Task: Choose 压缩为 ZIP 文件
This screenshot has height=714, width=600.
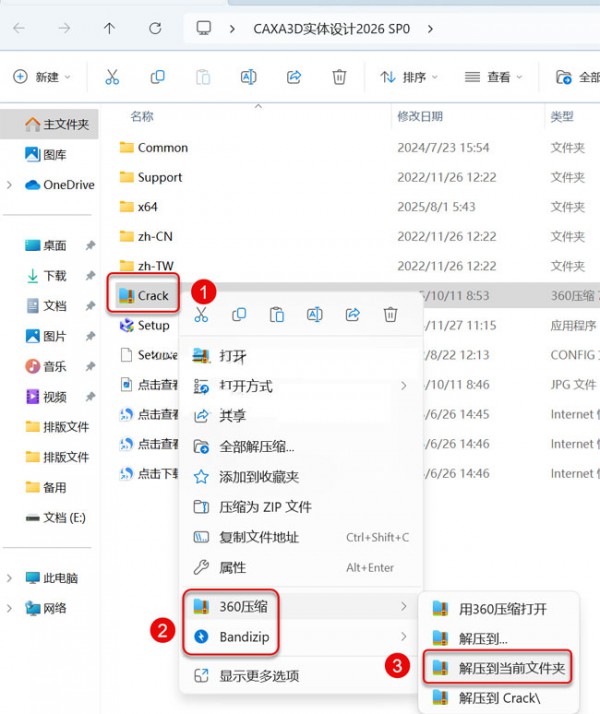Action: pos(301,507)
